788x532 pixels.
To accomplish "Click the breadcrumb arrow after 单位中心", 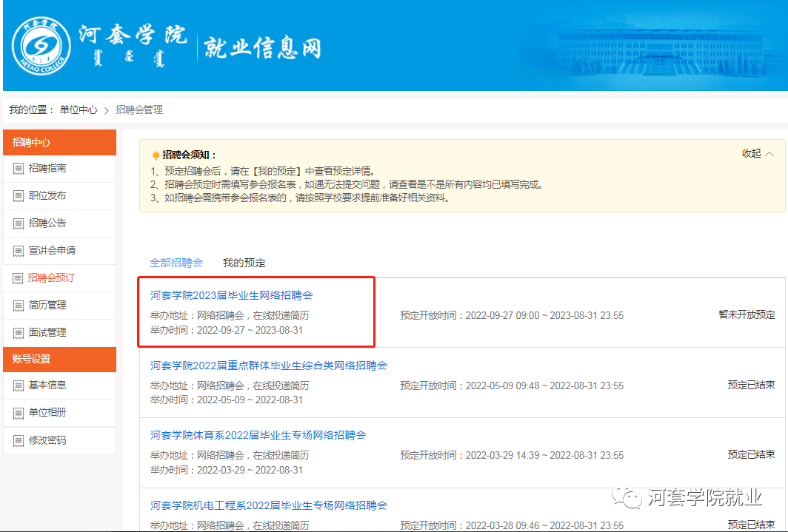I will (107, 110).
